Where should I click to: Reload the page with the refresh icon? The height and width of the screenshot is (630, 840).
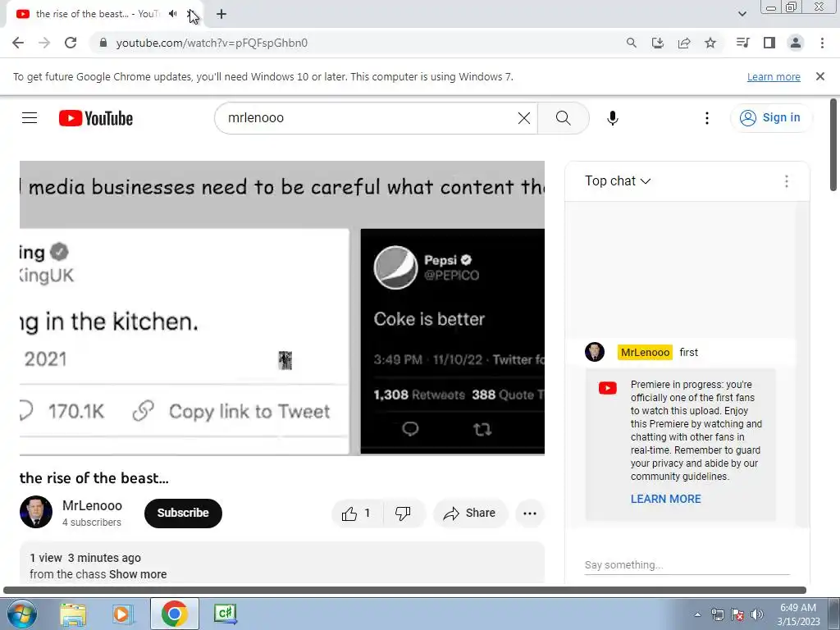click(x=71, y=43)
